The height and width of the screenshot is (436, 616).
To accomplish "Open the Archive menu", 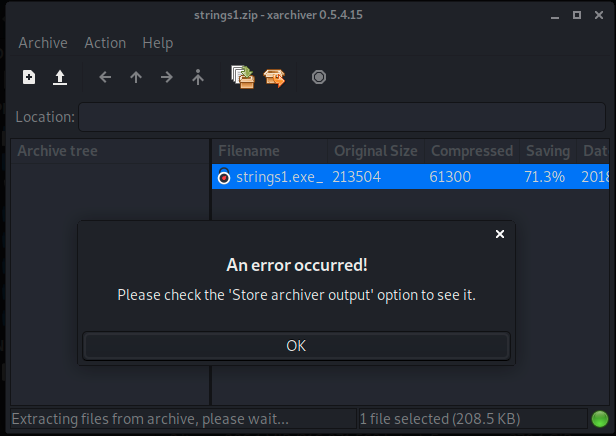I will (x=43, y=43).
